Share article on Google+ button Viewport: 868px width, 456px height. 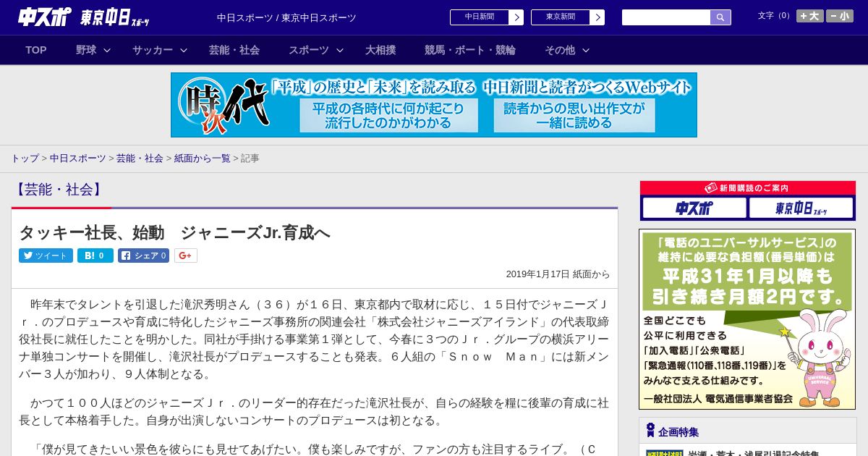pyautogui.click(x=186, y=256)
